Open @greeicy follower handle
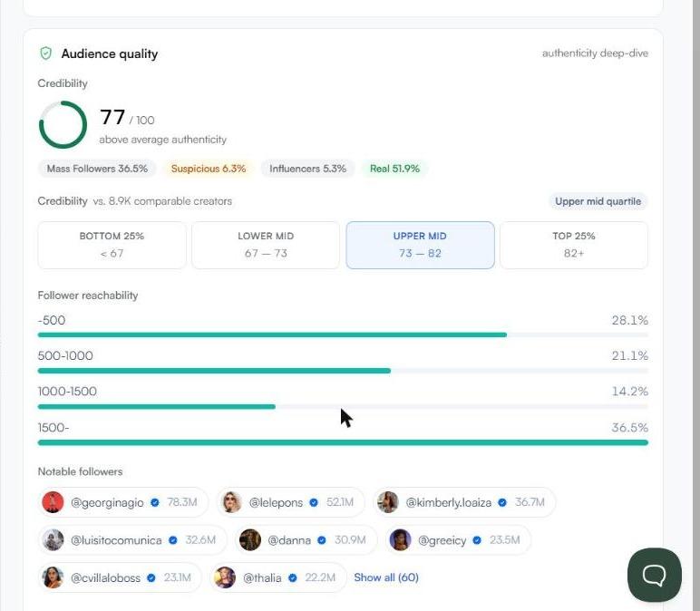The image size is (700, 611). 442,540
